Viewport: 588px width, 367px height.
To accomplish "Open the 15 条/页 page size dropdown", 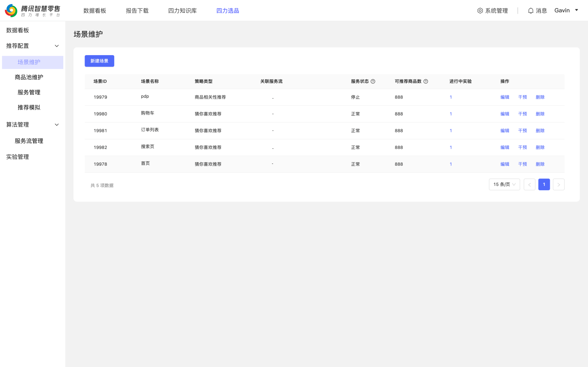I will [504, 184].
